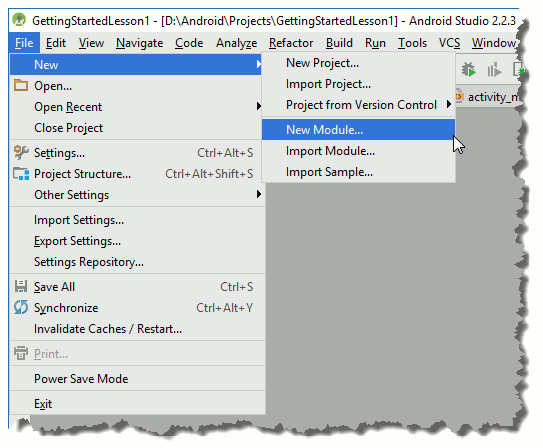
Task: Click Exit in File menu
Action: (x=137, y=403)
